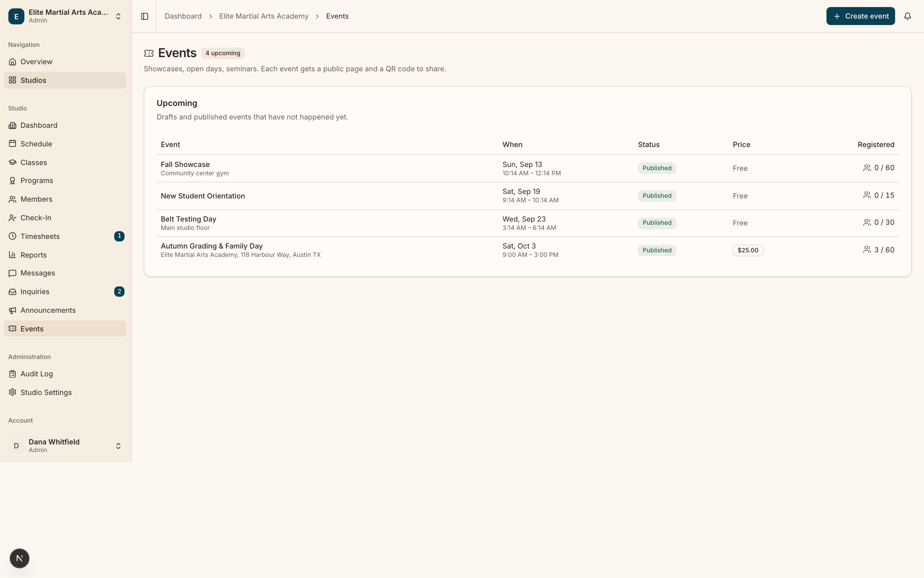Click the $25.00 price badge

(748, 250)
